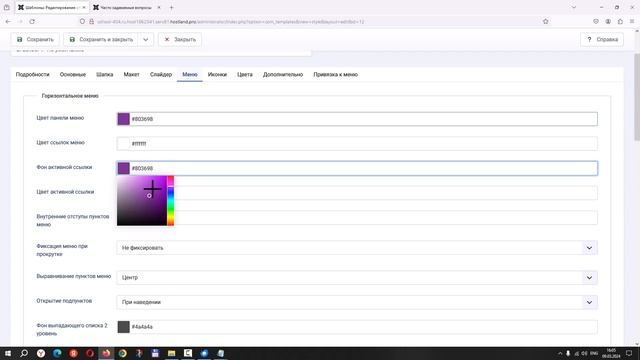Click the Закрыть button

(180, 40)
